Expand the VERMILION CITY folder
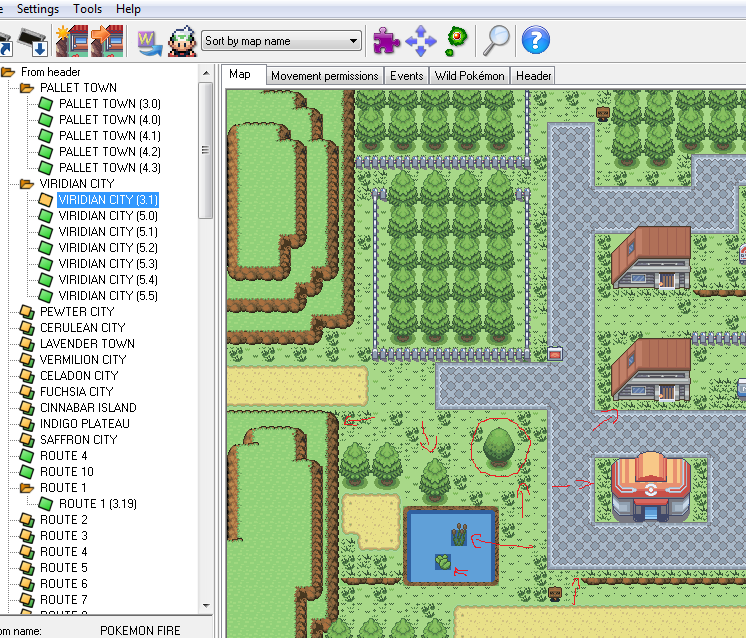Screen dimensions: 748x638 (x=27, y=360)
